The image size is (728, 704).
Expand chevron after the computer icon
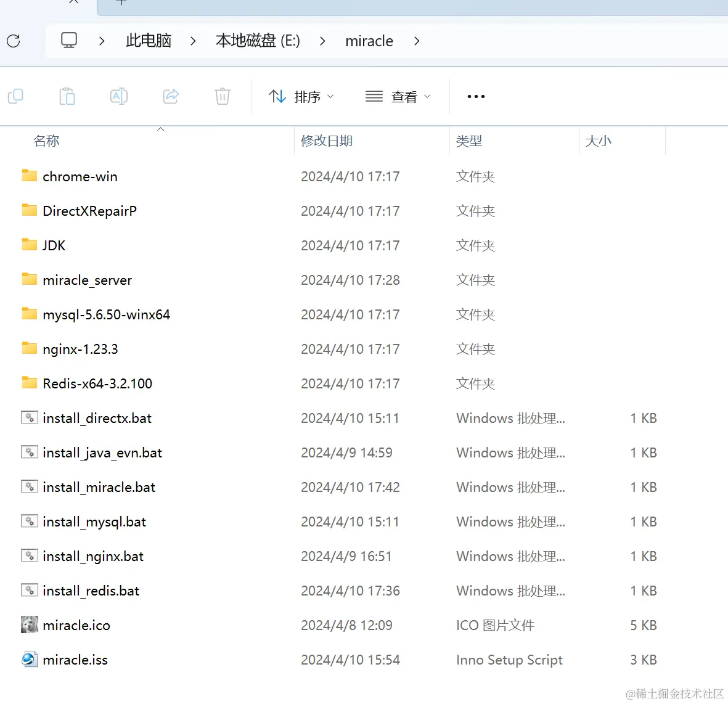tap(102, 41)
